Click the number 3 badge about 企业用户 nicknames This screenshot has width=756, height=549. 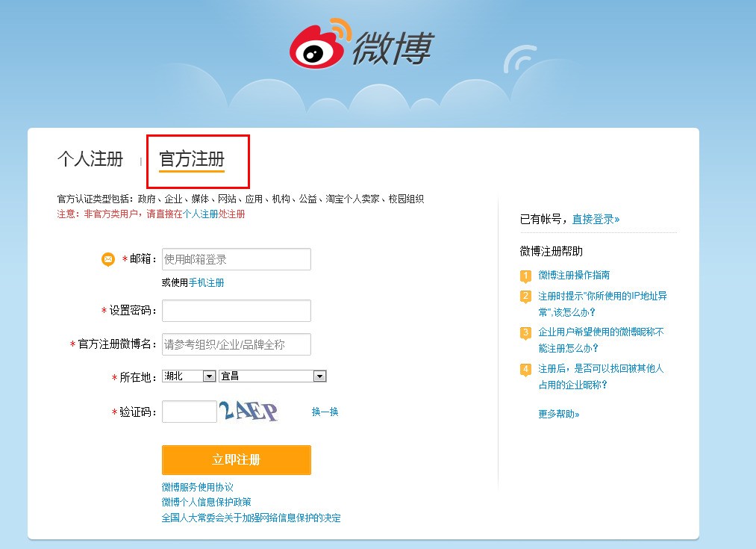[525, 332]
